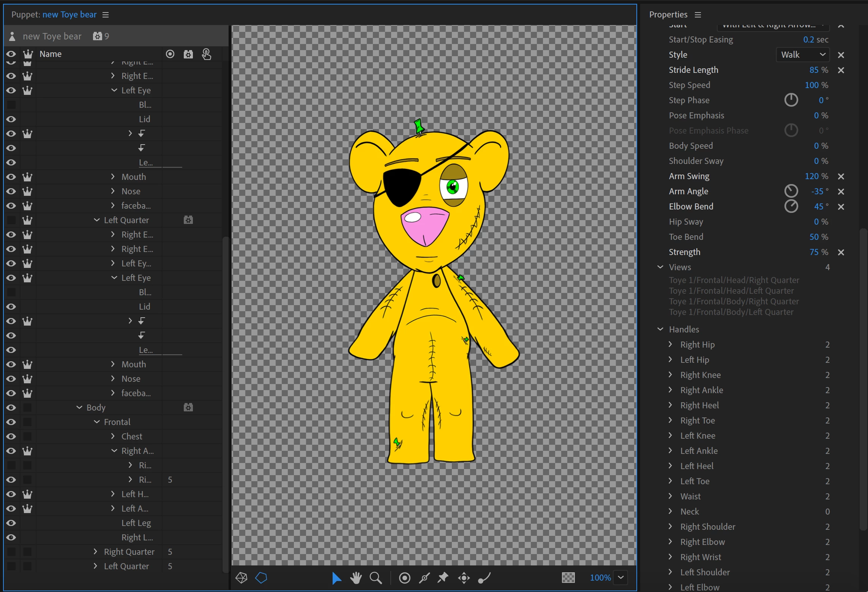The width and height of the screenshot is (868, 592).
Task: Open the Style dropdown set to Walk
Action: coord(803,55)
